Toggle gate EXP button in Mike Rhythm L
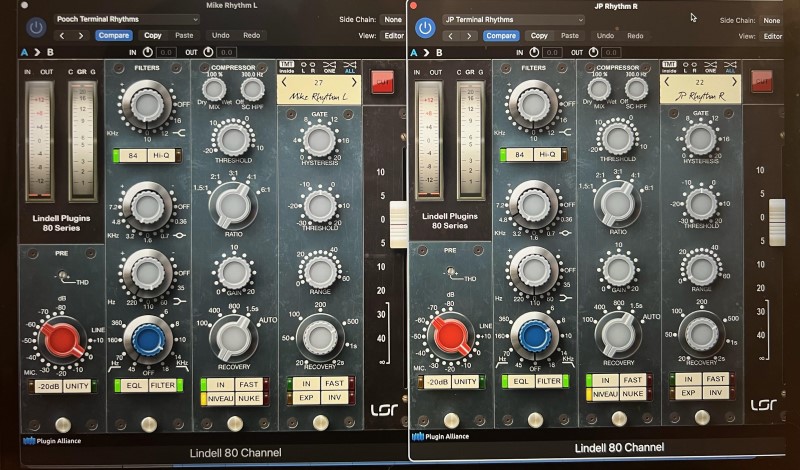The height and width of the screenshot is (470, 800). pos(306,397)
